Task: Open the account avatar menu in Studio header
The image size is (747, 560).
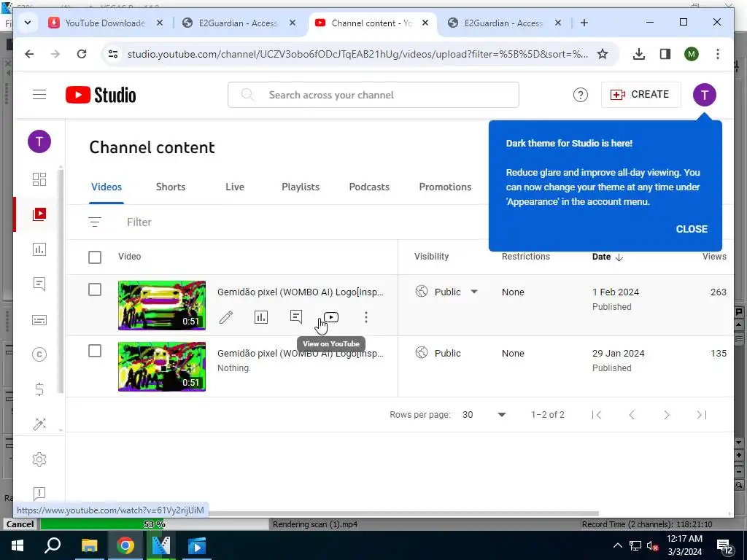Action: [x=704, y=94]
